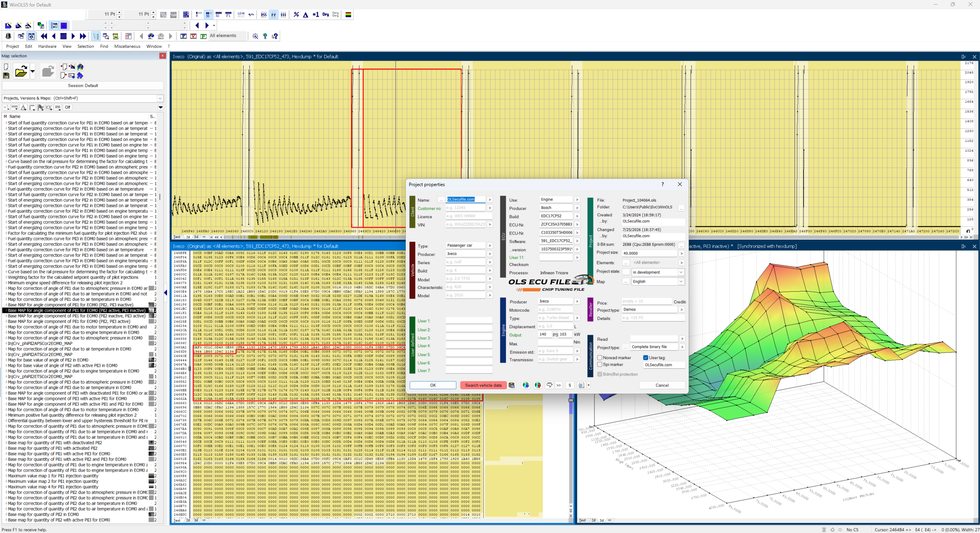Open the Hardware menu
980x533 pixels.
[x=47, y=46]
